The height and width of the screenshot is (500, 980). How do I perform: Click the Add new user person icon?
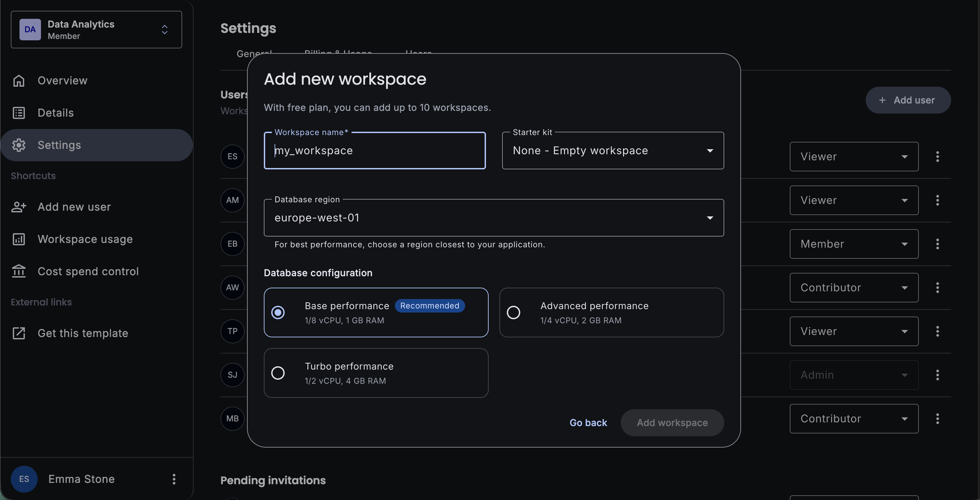pos(18,207)
